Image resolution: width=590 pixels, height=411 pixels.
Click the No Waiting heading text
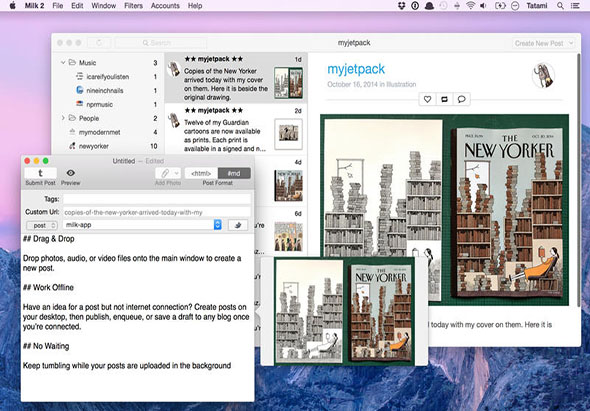pos(46,346)
